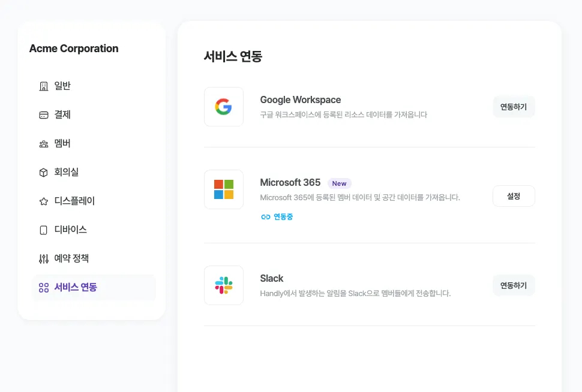This screenshot has width=582, height=392.
Task: Click the Google Workspace logo
Action: click(224, 107)
